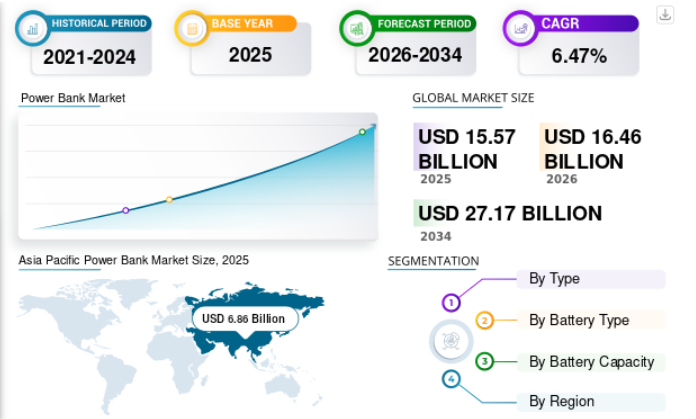The width and height of the screenshot is (696, 419).
Task: Click segmentation number 4 circle
Action: tap(451, 379)
